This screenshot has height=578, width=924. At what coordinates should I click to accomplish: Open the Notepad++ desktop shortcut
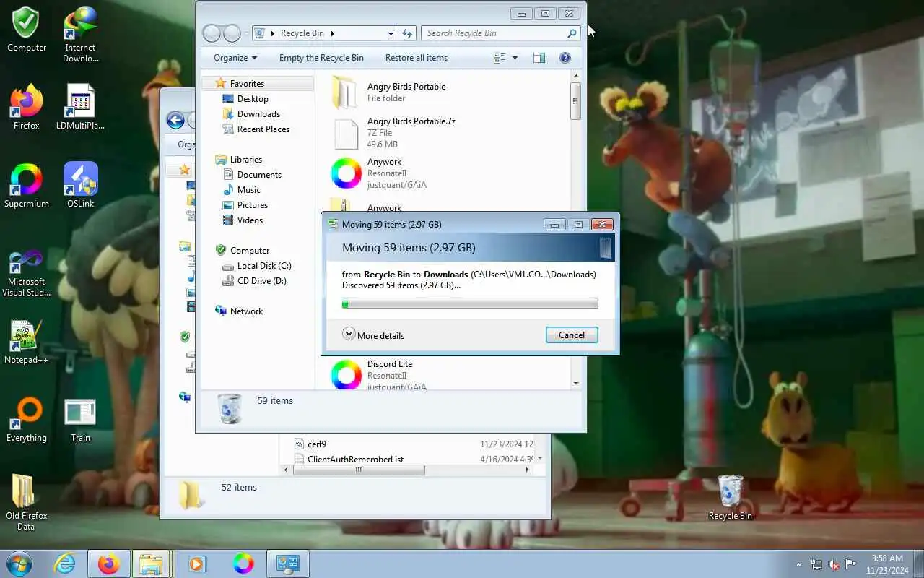click(x=27, y=341)
